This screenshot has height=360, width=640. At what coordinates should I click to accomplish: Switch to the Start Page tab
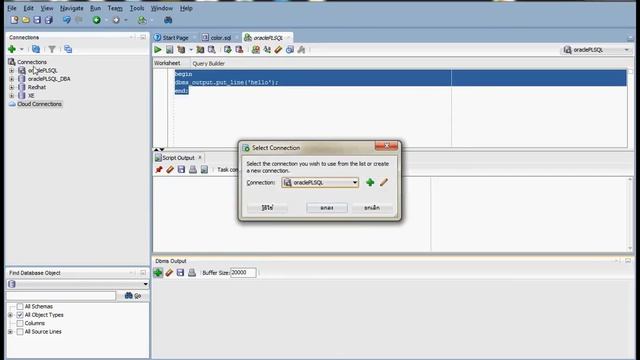click(x=171, y=38)
